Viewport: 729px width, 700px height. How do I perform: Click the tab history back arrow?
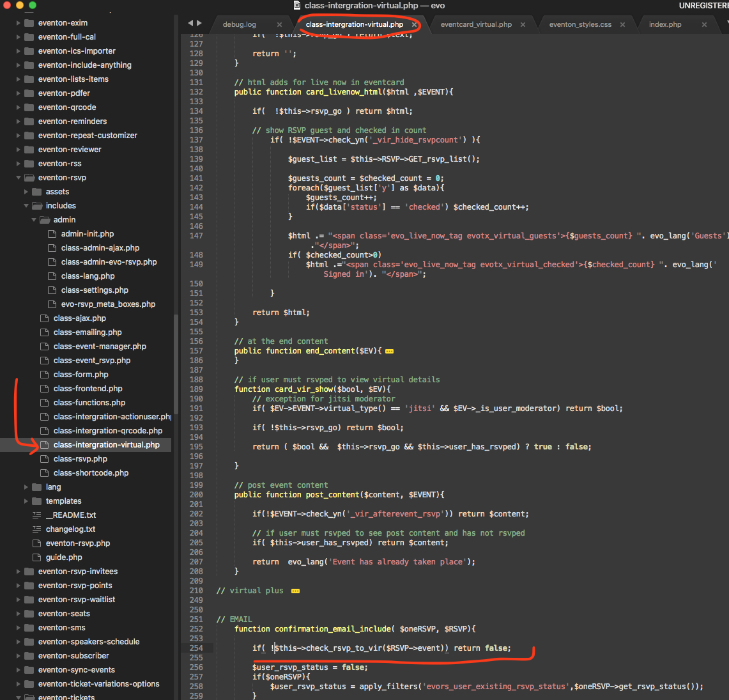tap(190, 24)
